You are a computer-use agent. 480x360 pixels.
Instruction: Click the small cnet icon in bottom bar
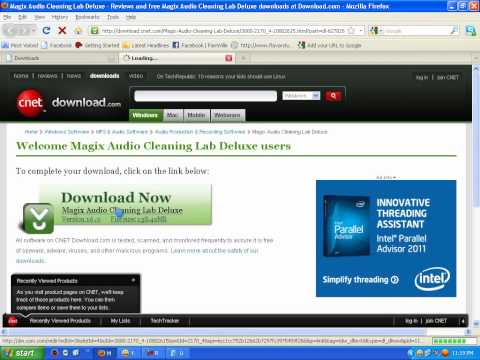[x=13, y=321]
